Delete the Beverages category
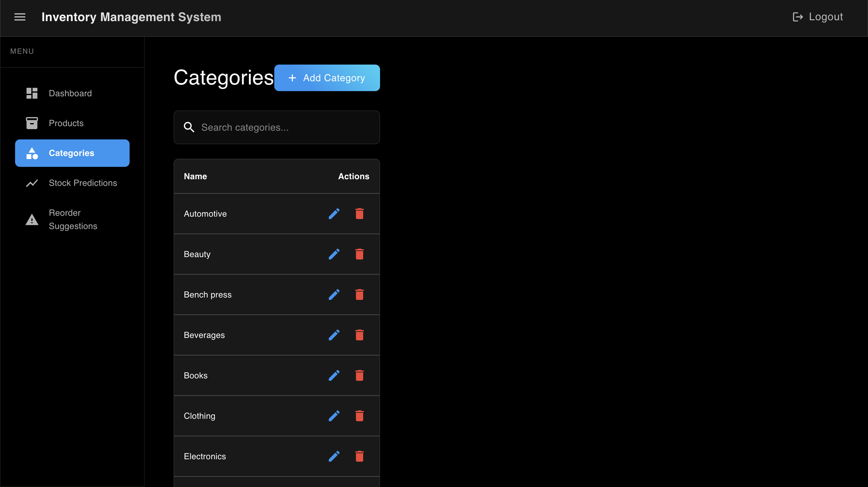The width and height of the screenshot is (868, 487). (360, 335)
